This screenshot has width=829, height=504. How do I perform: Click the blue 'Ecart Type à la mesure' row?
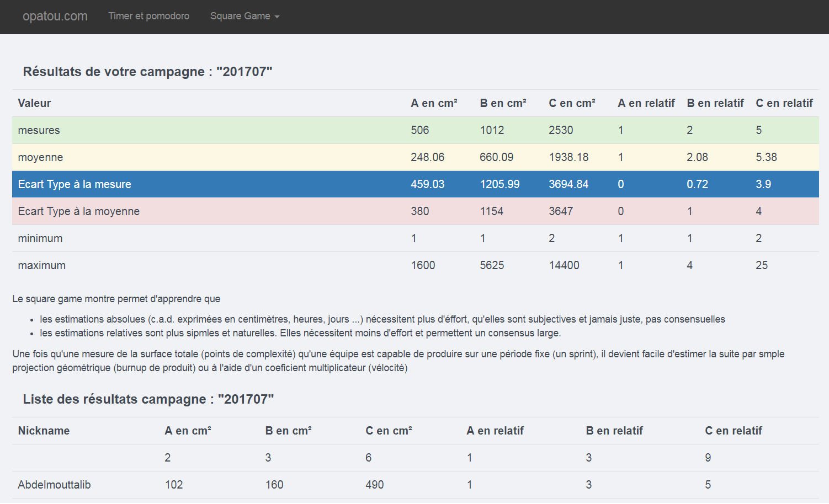75,184
